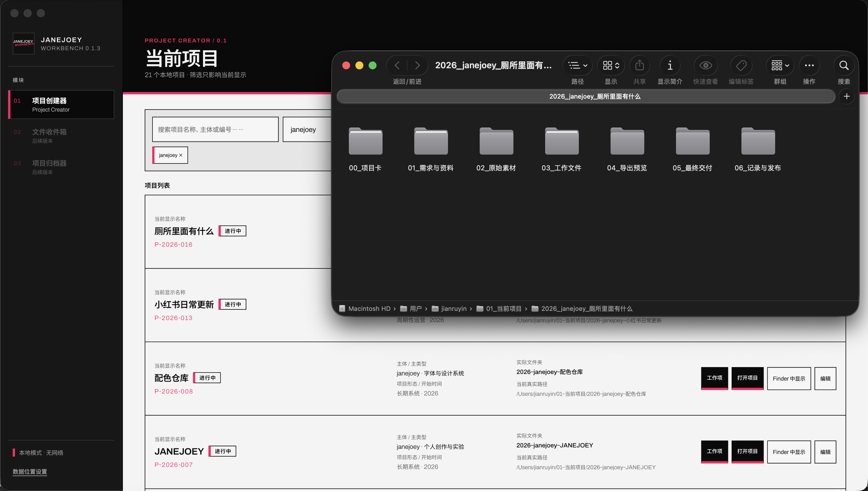The height and width of the screenshot is (491, 868).
Task: Click the 本地模式 · 无网络 status
Action: 38,453
